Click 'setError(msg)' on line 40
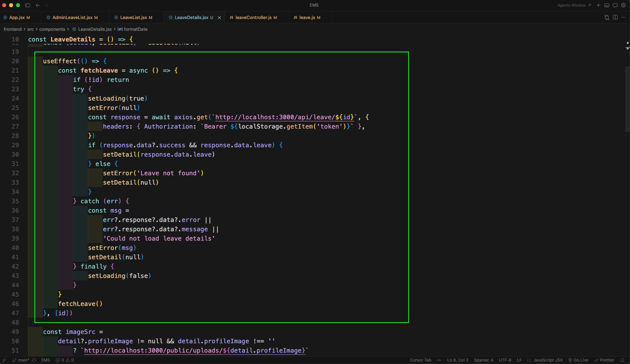The image size is (630, 364). pyautogui.click(x=112, y=248)
